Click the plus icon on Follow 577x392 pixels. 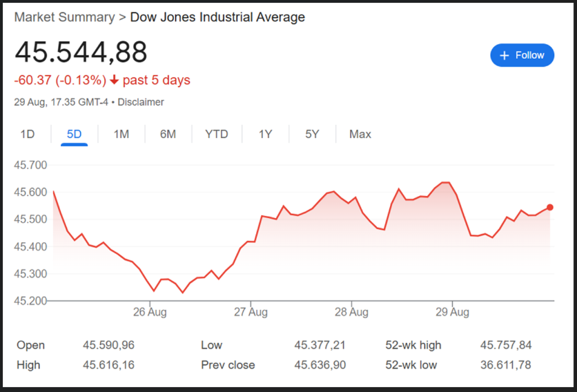click(x=504, y=55)
